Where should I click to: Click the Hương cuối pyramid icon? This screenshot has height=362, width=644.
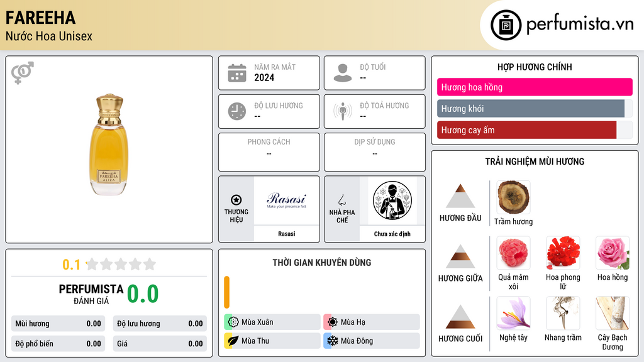pyautogui.click(x=460, y=317)
